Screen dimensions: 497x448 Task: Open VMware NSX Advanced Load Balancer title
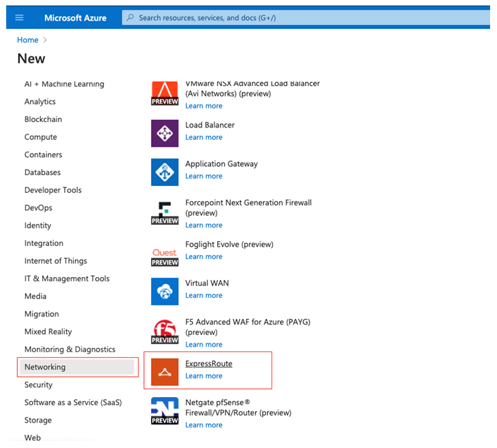[x=252, y=88]
